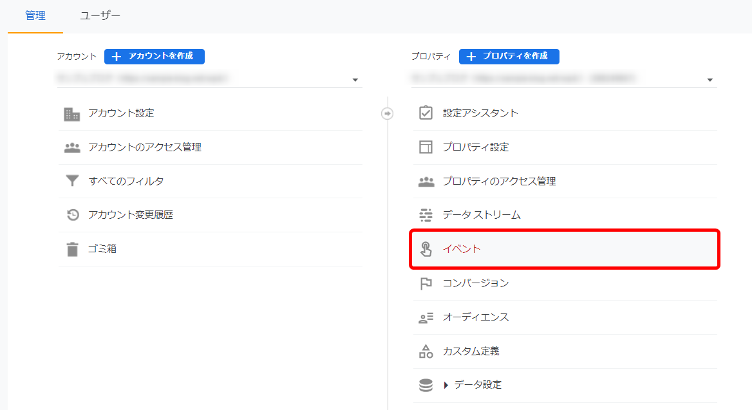Open カスタム定義
Screen dimensions: 755x410
[x=471, y=351]
